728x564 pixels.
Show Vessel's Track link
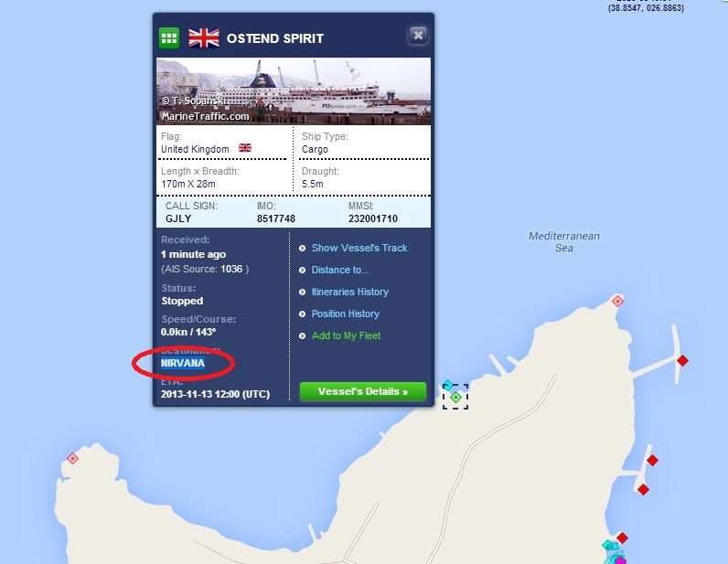[359, 248]
